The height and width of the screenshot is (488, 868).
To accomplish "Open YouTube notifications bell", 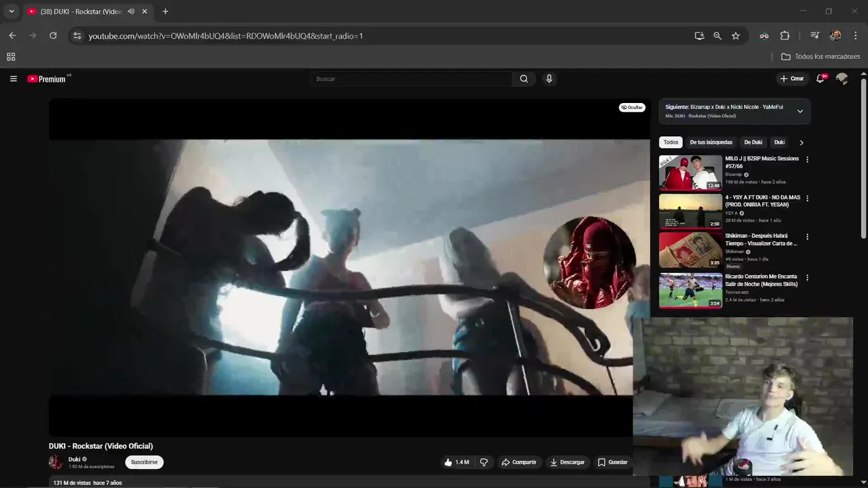I will (820, 79).
